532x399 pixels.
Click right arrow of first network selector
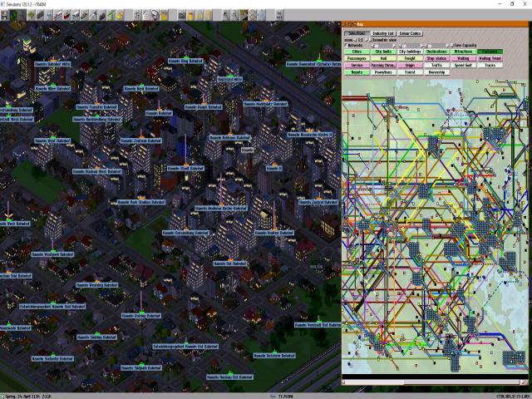394,46
